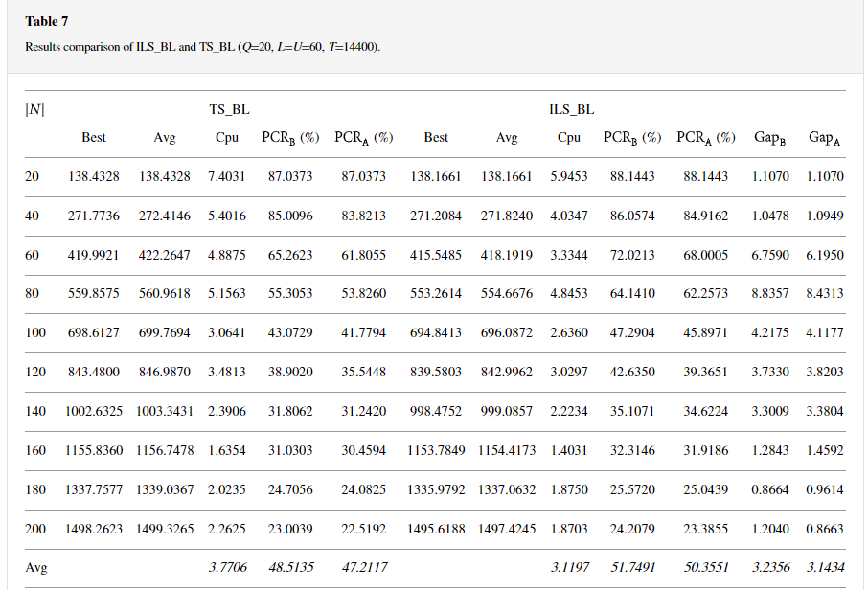
Task: Click the value 5.9453
Action: [568, 176]
